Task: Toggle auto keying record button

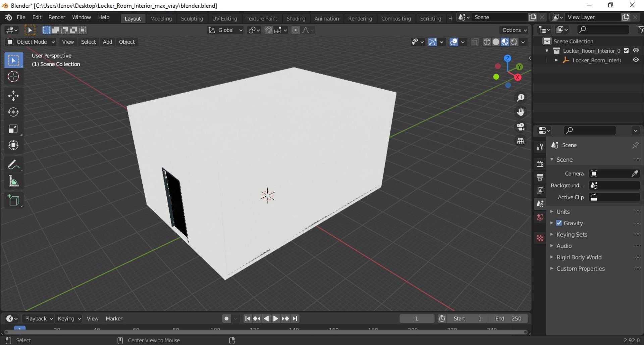Action: pyautogui.click(x=227, y=318)
